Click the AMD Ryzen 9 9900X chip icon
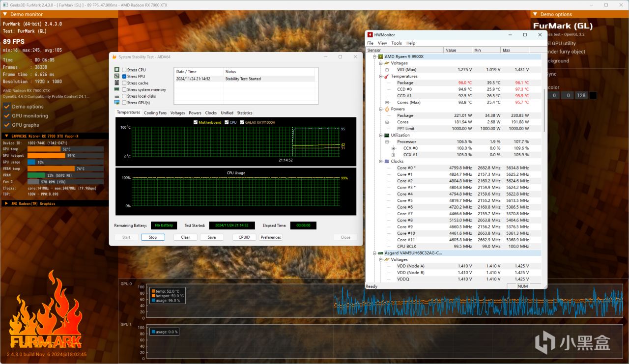The image size is (629, 364). point(380,56)
